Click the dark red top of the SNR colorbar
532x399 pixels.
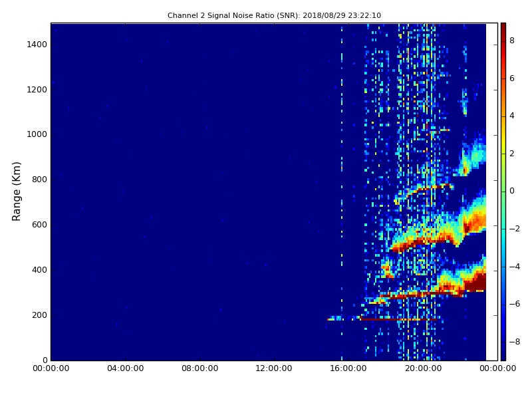[503, 29]
